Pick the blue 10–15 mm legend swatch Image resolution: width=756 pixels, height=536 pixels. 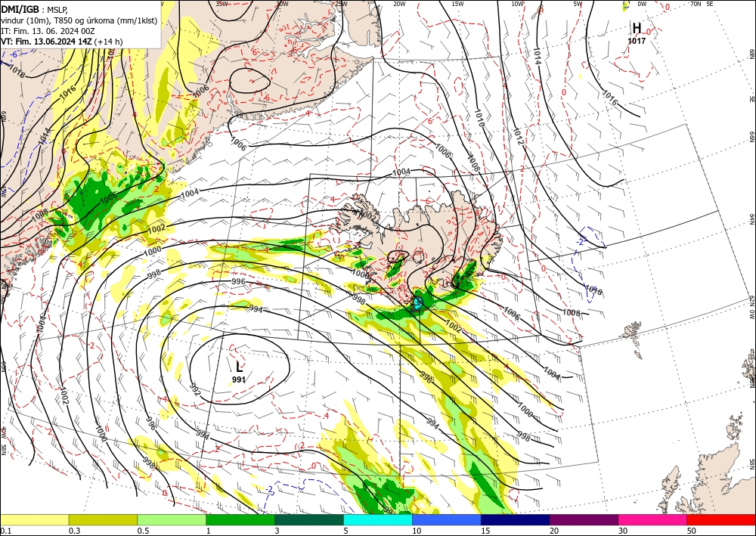pyautogui.click(x=447, y=519)
